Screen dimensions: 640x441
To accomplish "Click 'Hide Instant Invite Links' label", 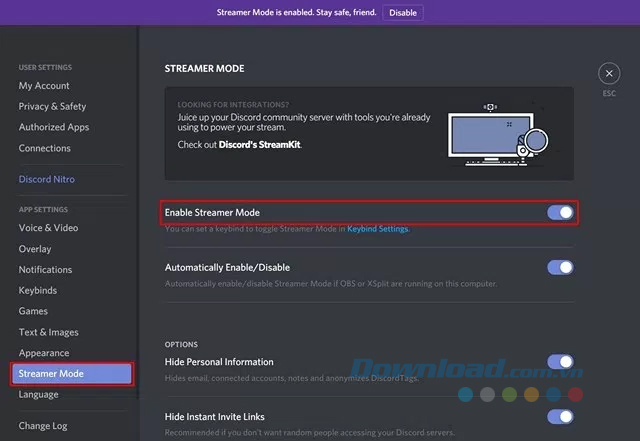I will click(x=215, y=417).
